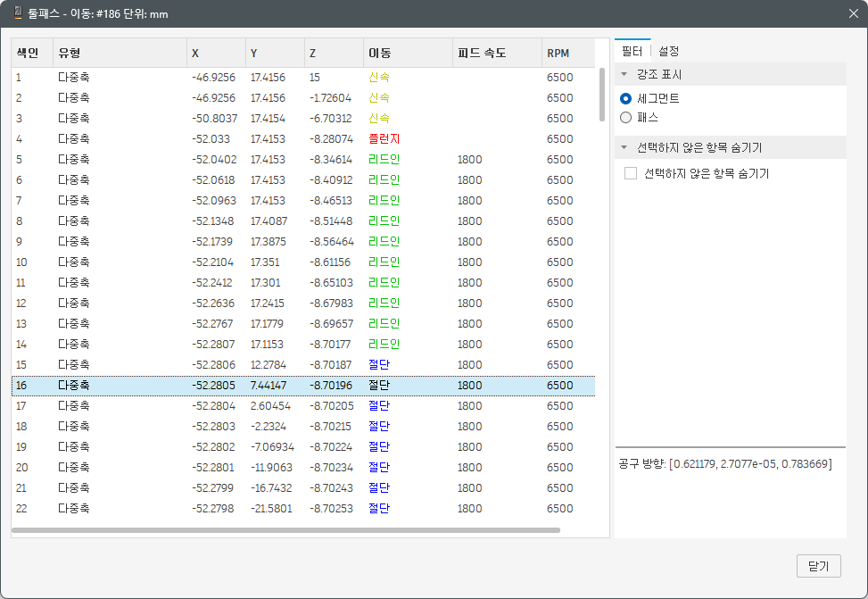Click Y value -11.9063 in row 20

click(271, 467)
